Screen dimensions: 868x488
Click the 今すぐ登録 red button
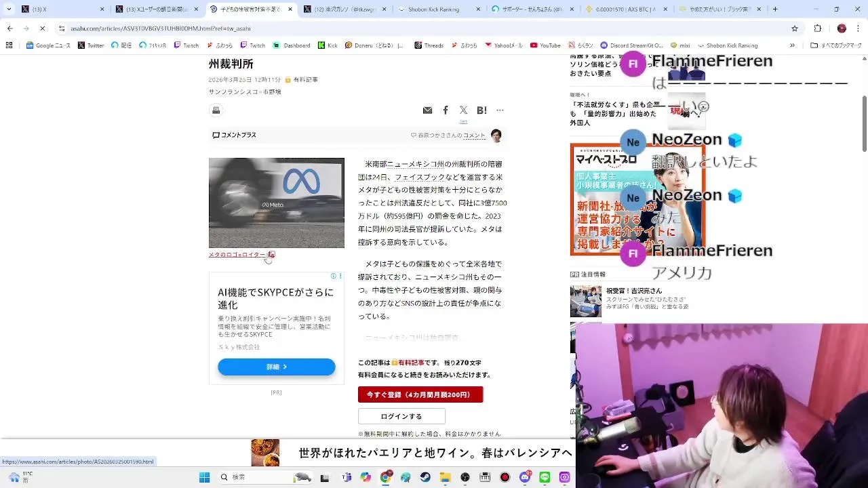[x=420, y=394]
